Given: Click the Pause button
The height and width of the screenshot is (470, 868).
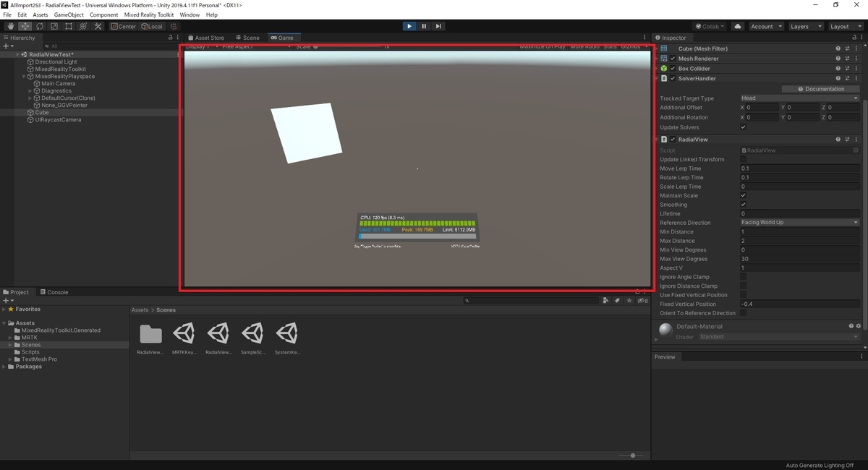Looking at the screenshot, I should (x=424, y=27).
